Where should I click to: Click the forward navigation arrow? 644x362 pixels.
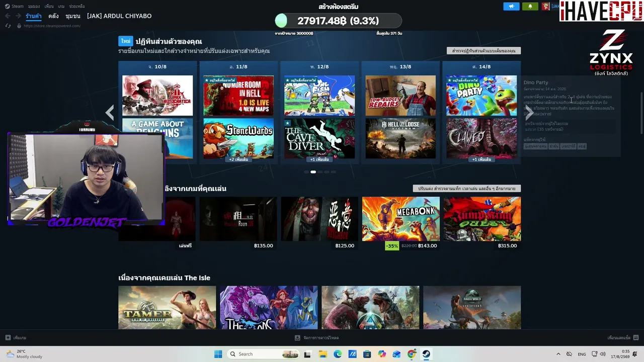point(18,16)
